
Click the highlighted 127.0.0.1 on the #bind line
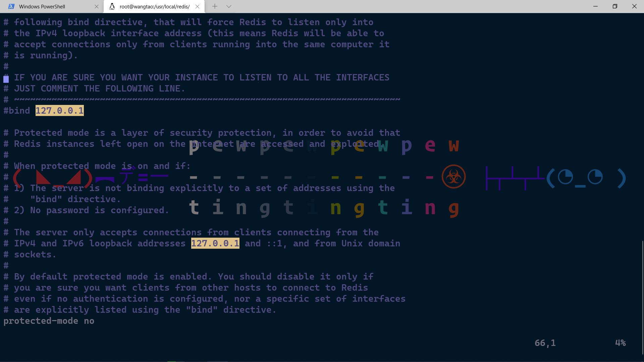pos(60,111)
